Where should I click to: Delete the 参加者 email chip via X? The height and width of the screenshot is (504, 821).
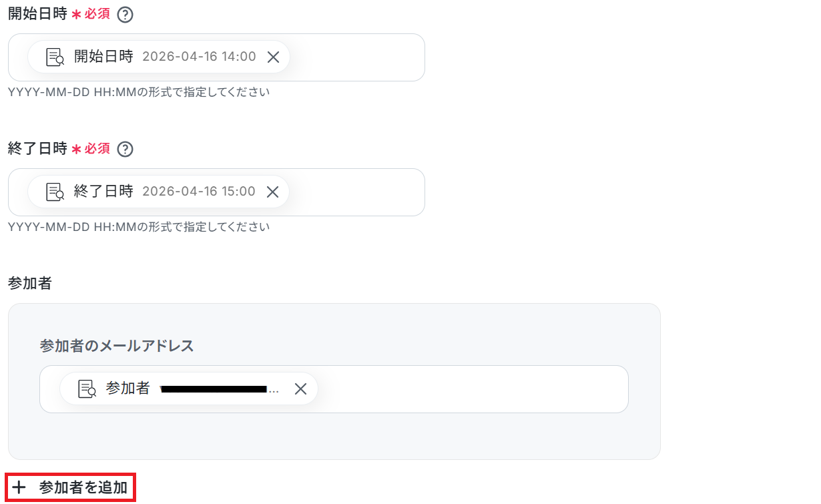(300, 389)
